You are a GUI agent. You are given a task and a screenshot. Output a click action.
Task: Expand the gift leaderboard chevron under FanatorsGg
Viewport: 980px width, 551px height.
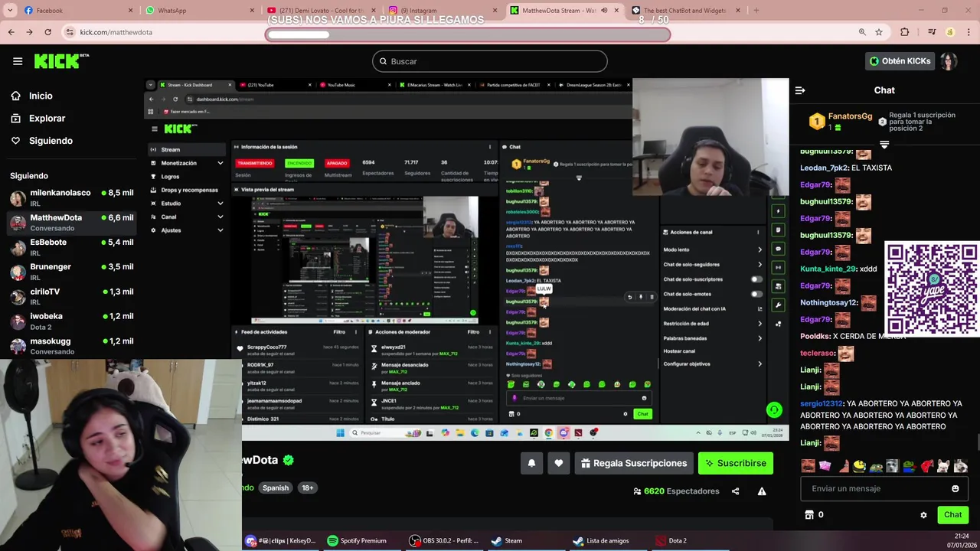click(x=884, y=145)
